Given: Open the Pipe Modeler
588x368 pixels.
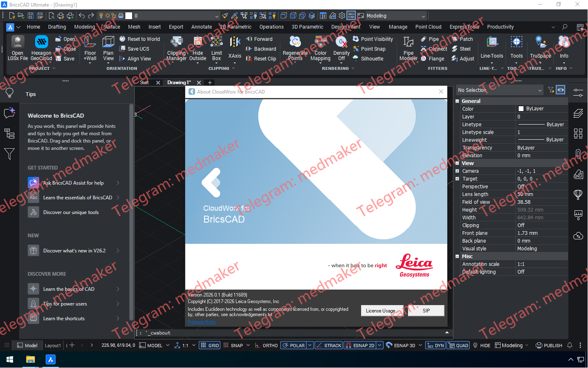Looking at the screenshot, I should 408,49.
